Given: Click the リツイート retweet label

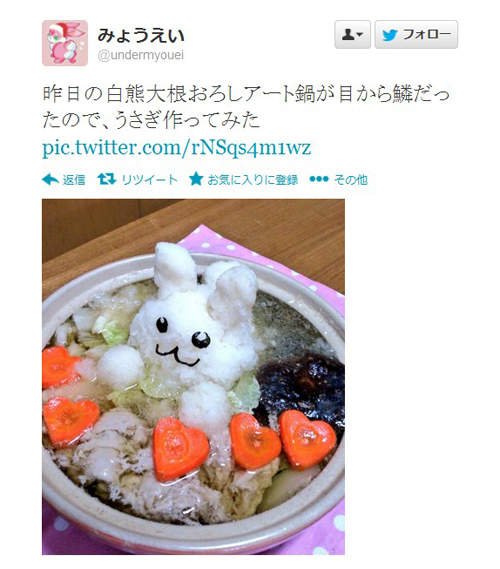Looking at the screenshot, I should coord(149,180).
